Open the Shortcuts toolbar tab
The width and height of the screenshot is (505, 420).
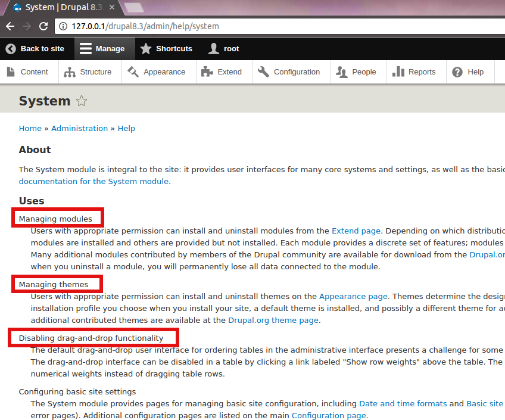167,49
